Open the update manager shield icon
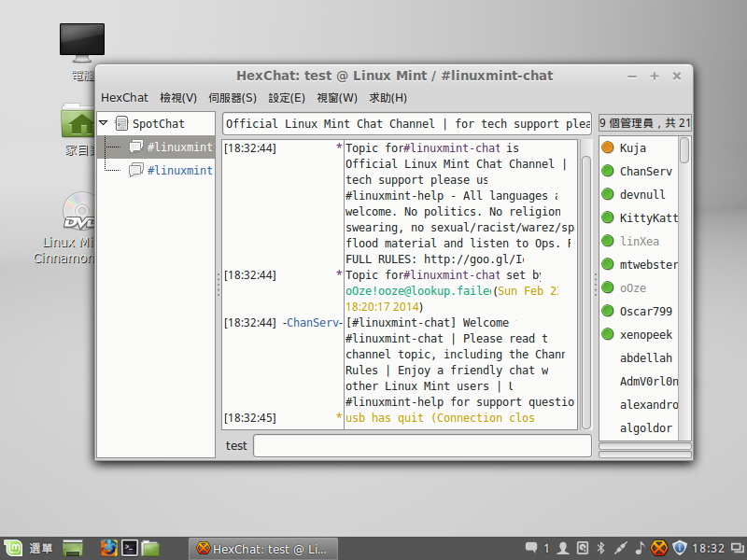The height and width of the screenshot is (560, 747). tap(680, 548)
